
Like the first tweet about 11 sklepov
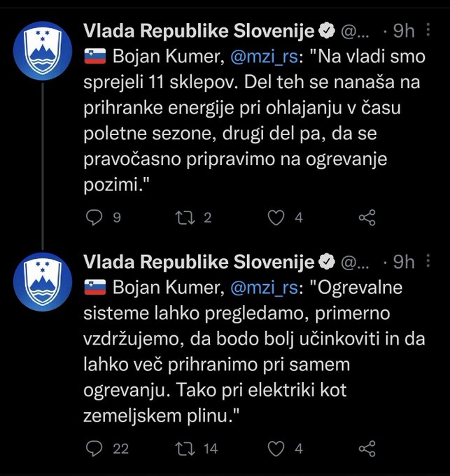pyautogui.click(x=276, y=218)
